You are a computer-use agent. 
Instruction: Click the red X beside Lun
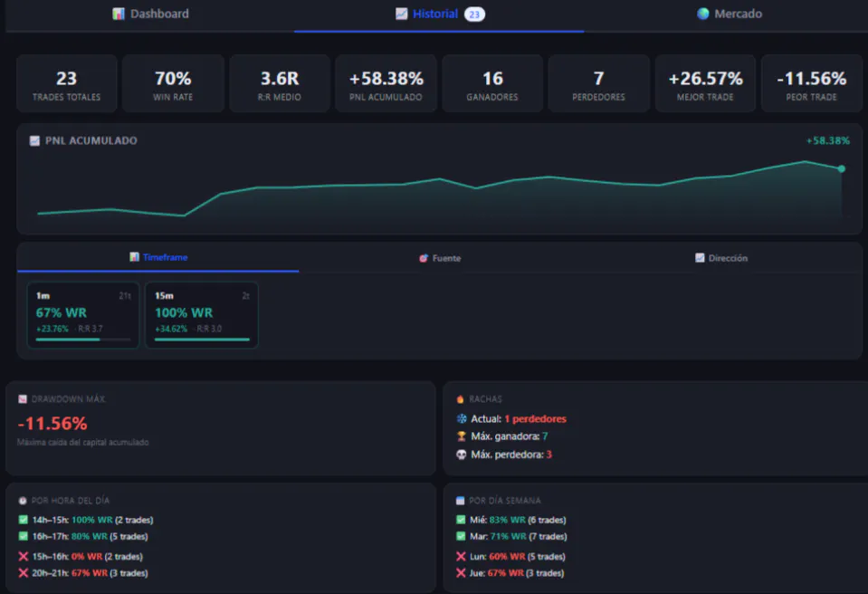461,556
